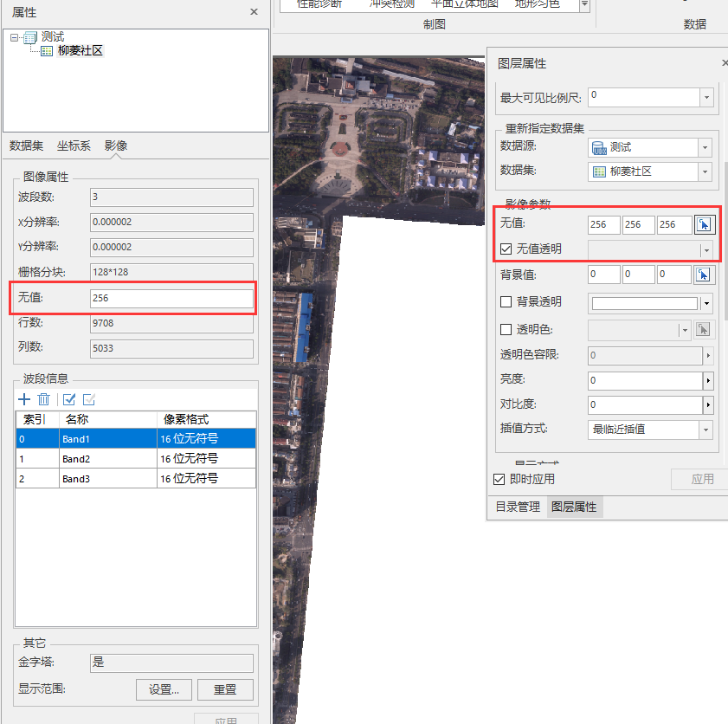Select the Band3 row
The image size is (728, 724).
coord(136,479)
